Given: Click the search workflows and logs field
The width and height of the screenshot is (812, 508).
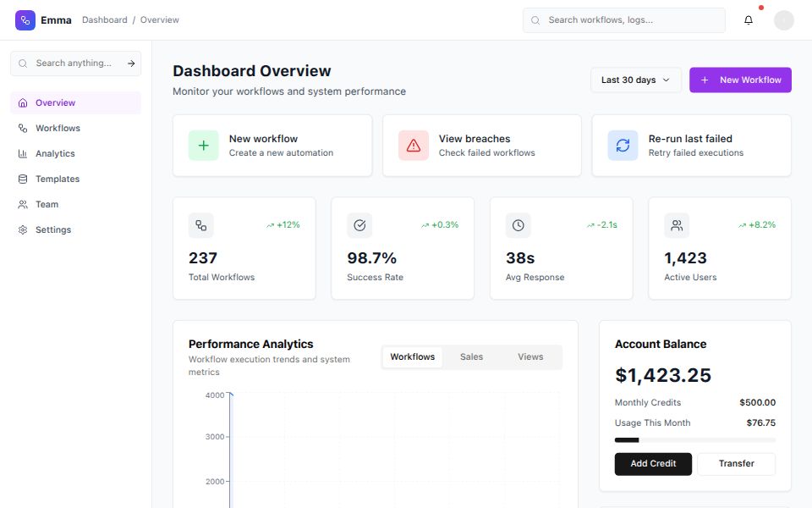Looking at the screenshot, I should tap(623, 19).
